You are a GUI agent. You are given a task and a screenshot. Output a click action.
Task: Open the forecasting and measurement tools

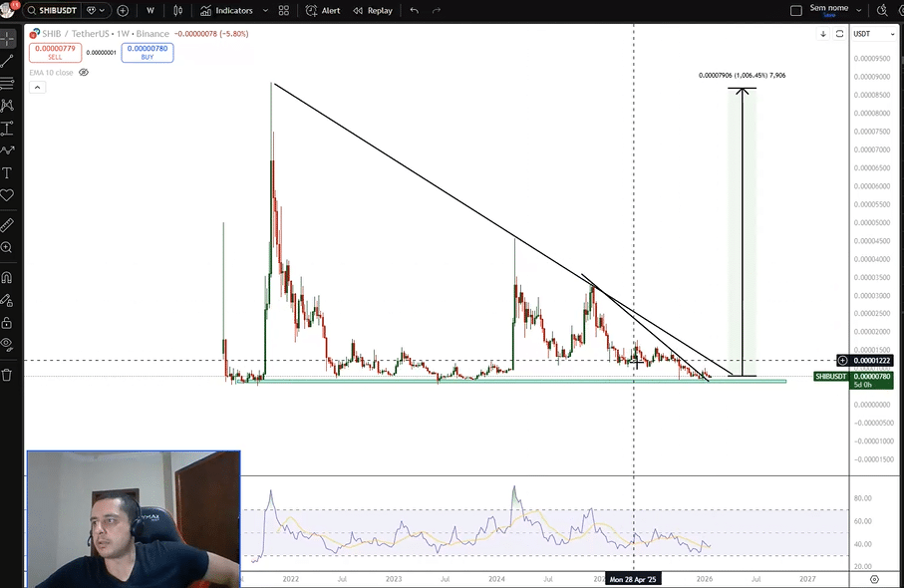[x=7, y=128]
